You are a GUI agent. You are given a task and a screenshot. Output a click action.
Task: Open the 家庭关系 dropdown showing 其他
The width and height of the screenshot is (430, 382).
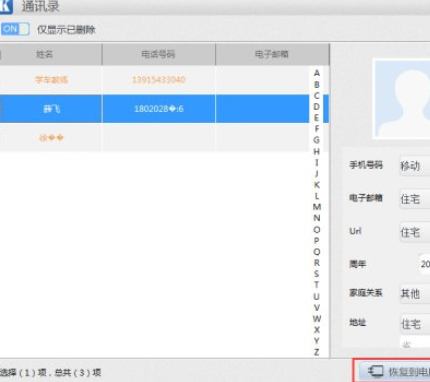pyautogui.click(x=415, y=294)
